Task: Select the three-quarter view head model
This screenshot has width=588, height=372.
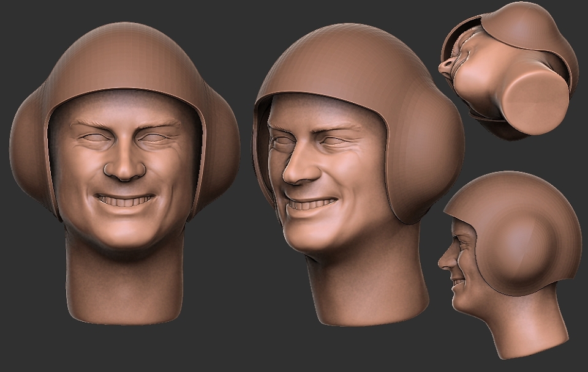Action: click(358, 174)
